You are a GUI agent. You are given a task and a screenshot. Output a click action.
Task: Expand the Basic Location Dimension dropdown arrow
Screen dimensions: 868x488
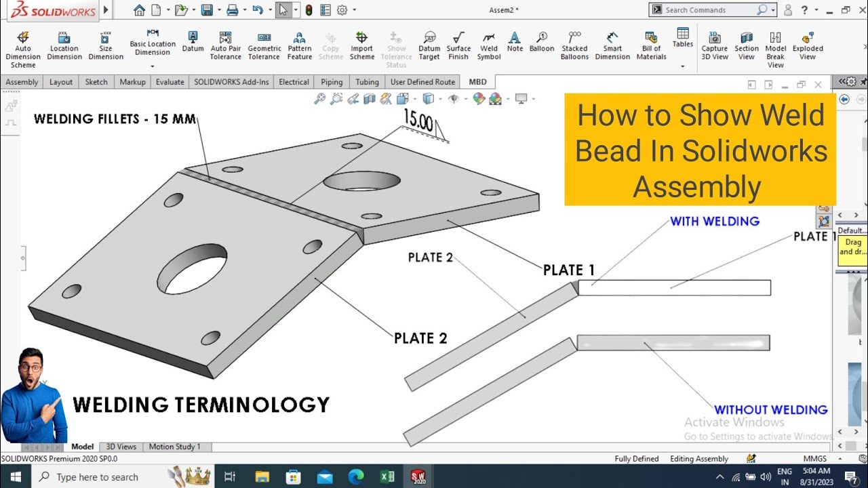click(x=153, y=66)
